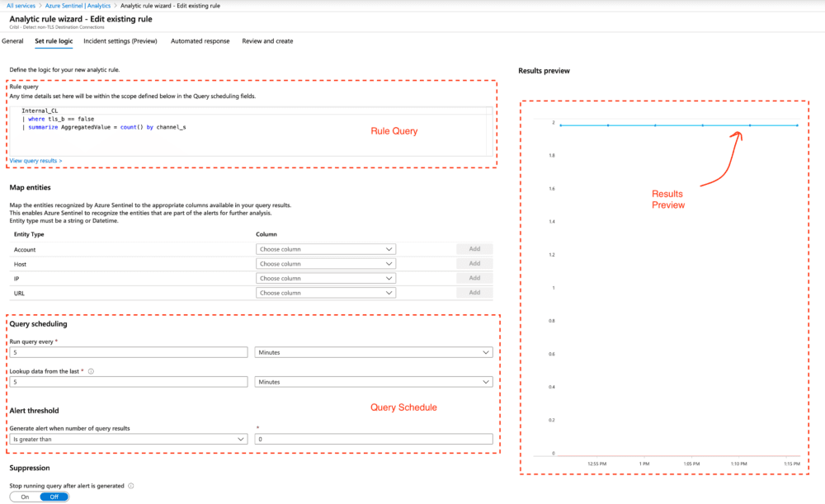Open the Account entity column dropdown

[326, 249]
